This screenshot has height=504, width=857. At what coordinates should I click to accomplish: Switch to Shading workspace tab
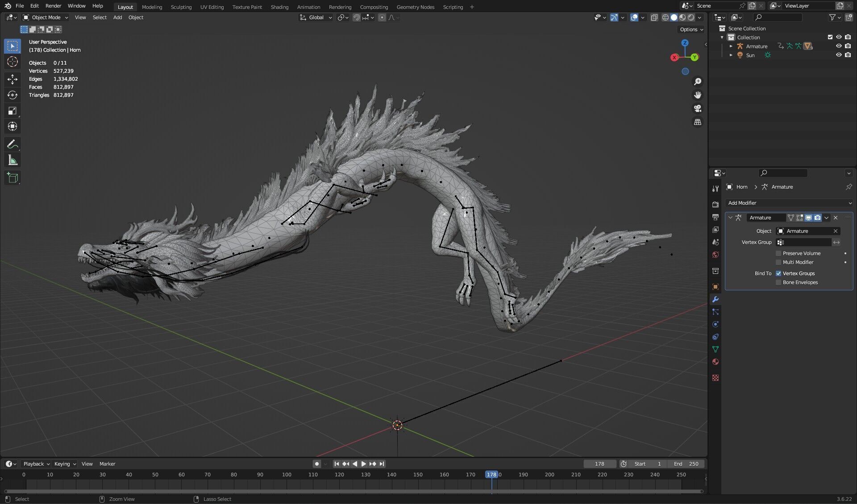point(279,7)
